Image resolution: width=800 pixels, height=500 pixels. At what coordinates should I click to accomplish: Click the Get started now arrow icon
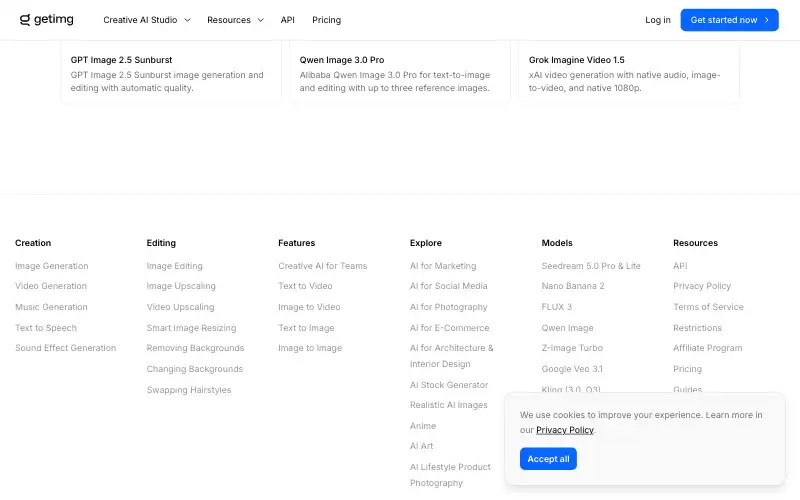[x=766, y=20]
